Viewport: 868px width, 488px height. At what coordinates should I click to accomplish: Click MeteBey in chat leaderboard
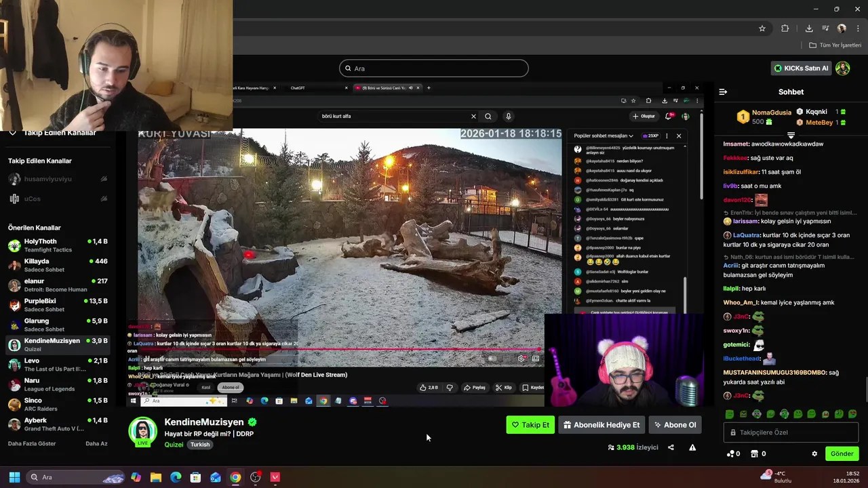point(819,123)
